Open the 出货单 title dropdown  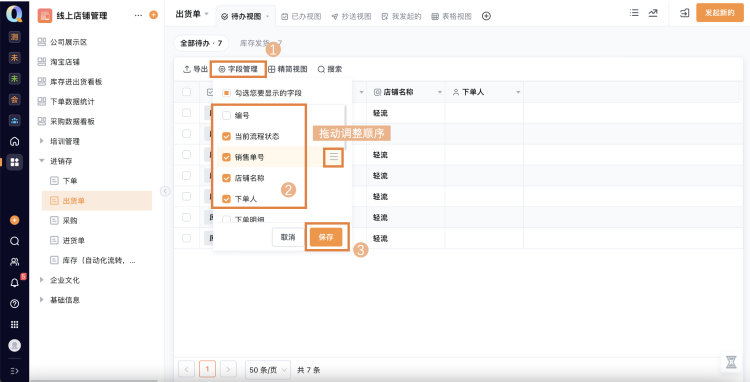(207, 14)
